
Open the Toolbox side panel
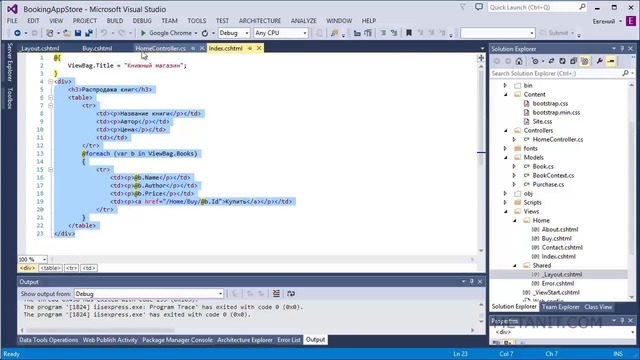(10, 98)
